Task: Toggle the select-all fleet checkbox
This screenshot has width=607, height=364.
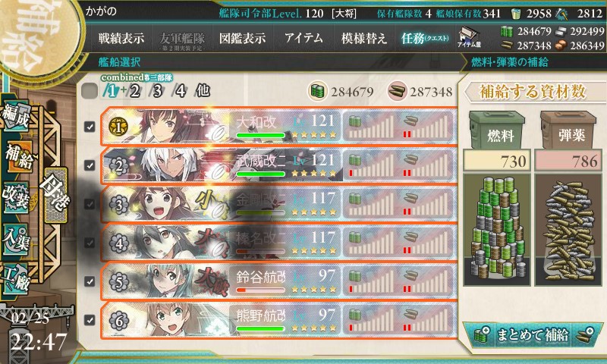Action: 90,91
